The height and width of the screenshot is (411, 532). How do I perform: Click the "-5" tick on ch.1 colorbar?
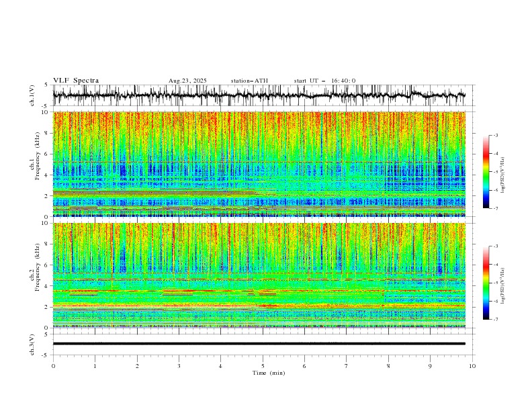coord(496,172)
